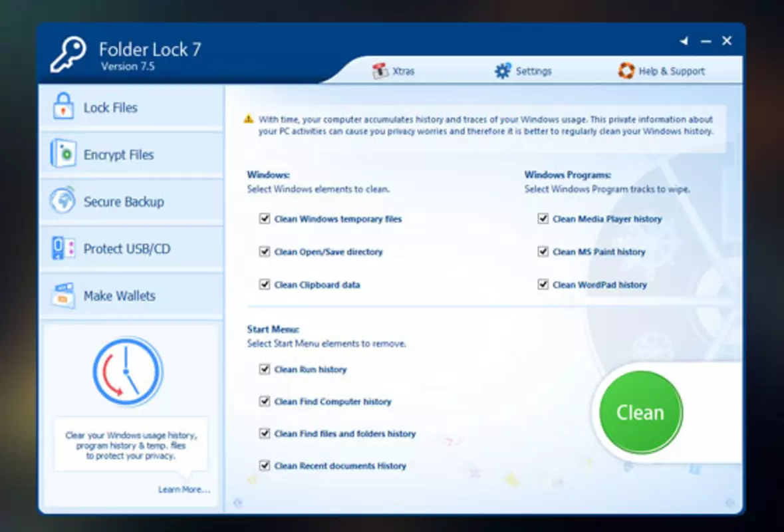Screen dimensions: 784x532
Task: Uncheck Clean Run history
Action: (x=265, y=369)
